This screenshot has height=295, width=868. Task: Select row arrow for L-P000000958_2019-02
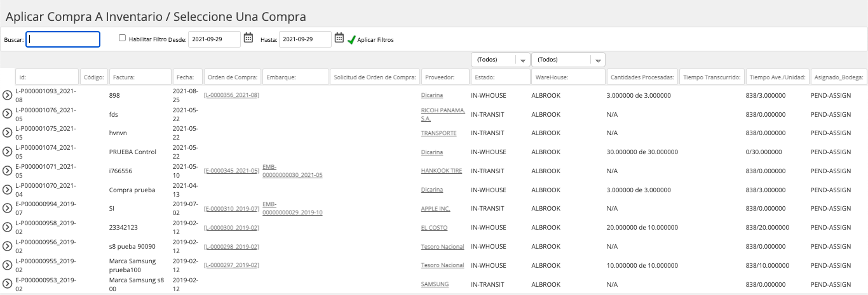[8, 228]
